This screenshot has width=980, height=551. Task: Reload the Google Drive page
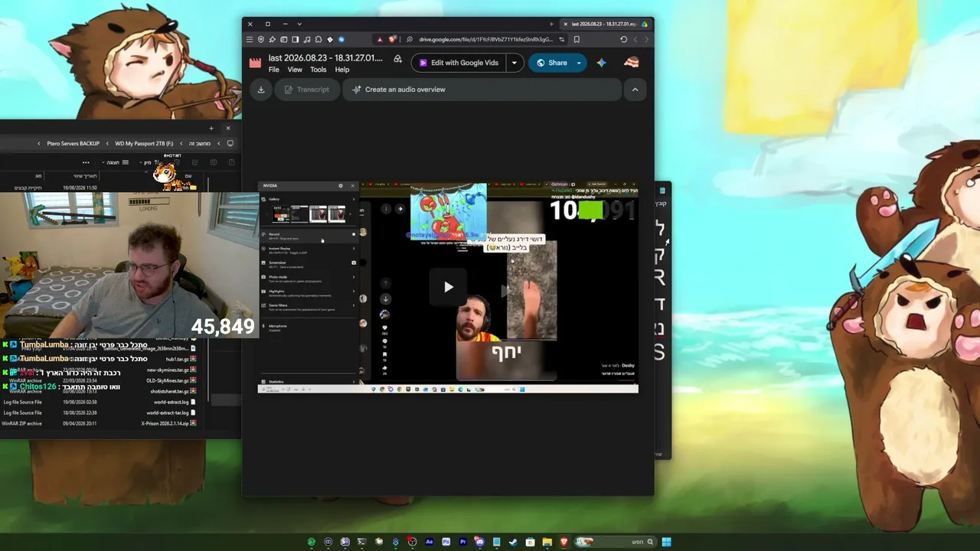(624, 40)
